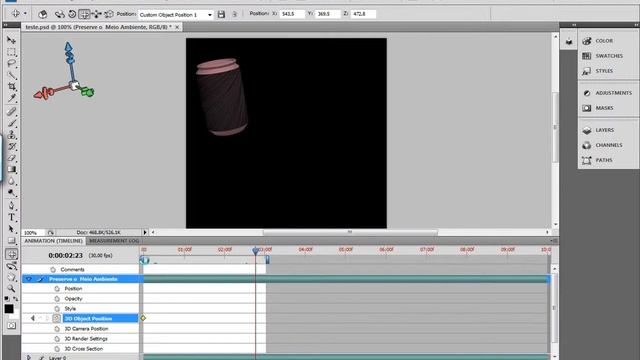Click the zoom percentage field 100%
This screenshot has width=640, height=360.
[x=32, y=232]
